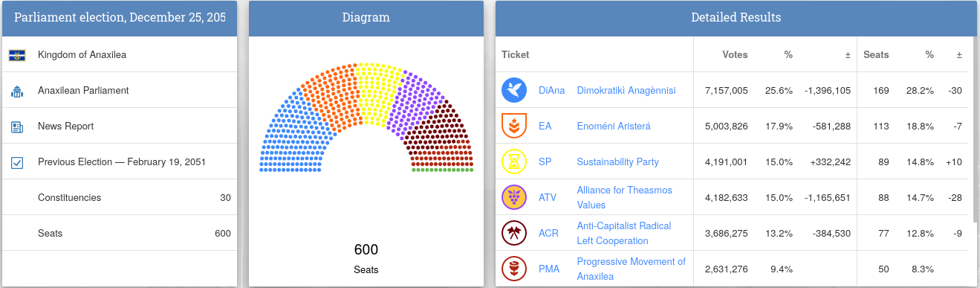Click the green seats in parliament diagram

(x=442, y=170)
